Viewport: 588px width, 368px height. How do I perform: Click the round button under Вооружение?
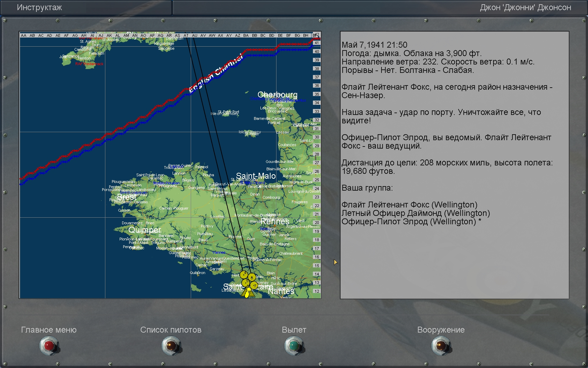[x=441, y=346]
